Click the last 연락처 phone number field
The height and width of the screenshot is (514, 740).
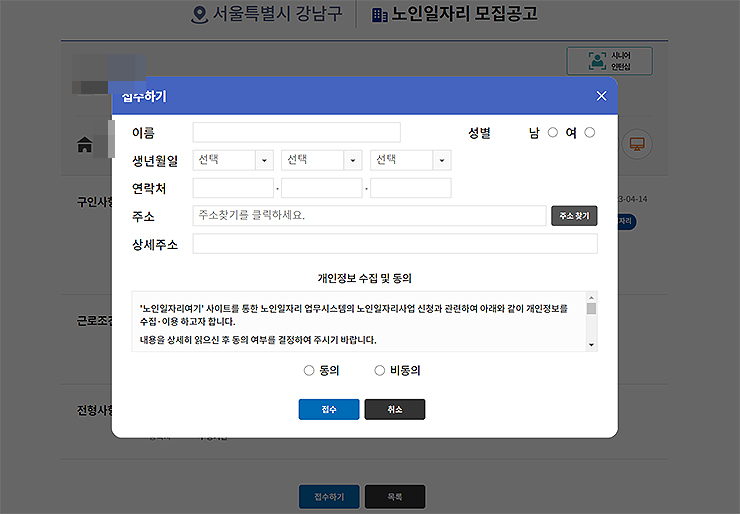[x=411, y=188]
